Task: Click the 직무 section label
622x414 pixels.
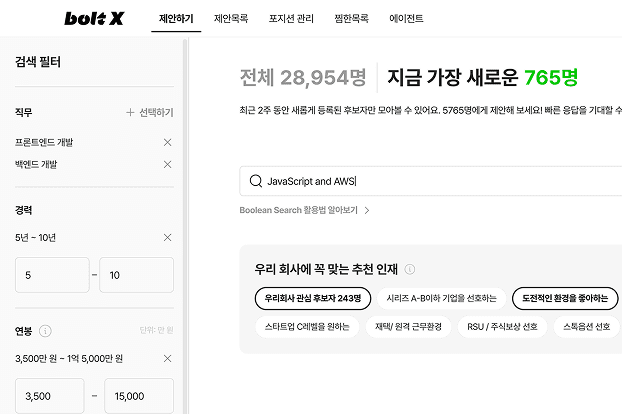Action: [23, 113]
